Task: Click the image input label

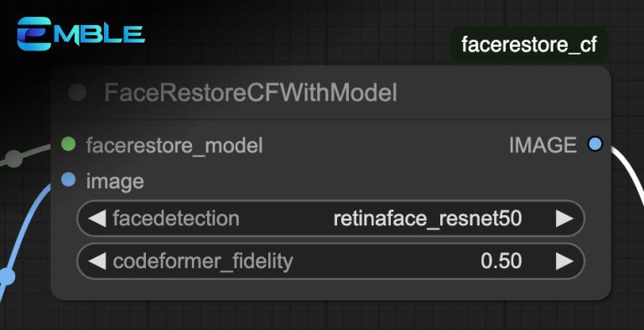Action: 115,182
